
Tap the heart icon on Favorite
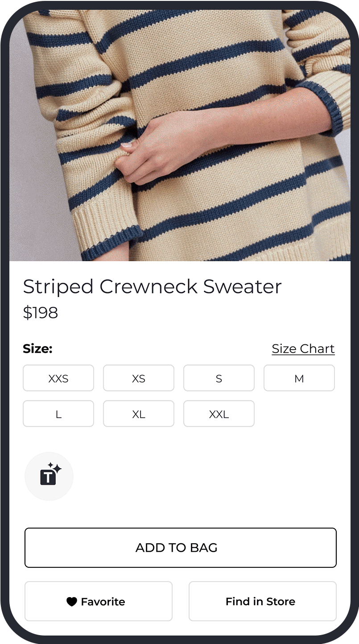(x=72, y=602)
